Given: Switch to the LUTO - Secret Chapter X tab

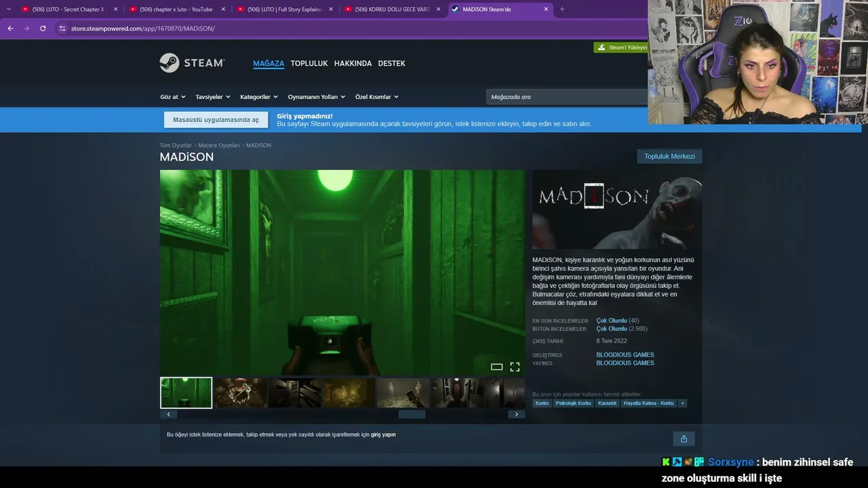Looking at the screenshot, I should coord(69,9).
